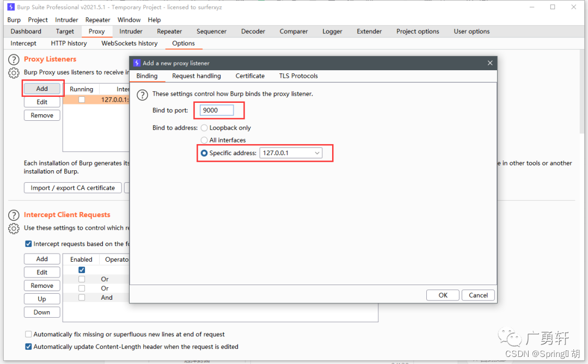
Task: Click Bind to port input field
Action: [x=217, y=110]
